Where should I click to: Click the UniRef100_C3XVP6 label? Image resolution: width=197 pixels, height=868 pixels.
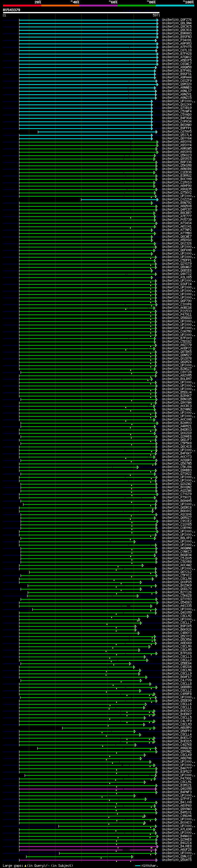pos(177,304)
